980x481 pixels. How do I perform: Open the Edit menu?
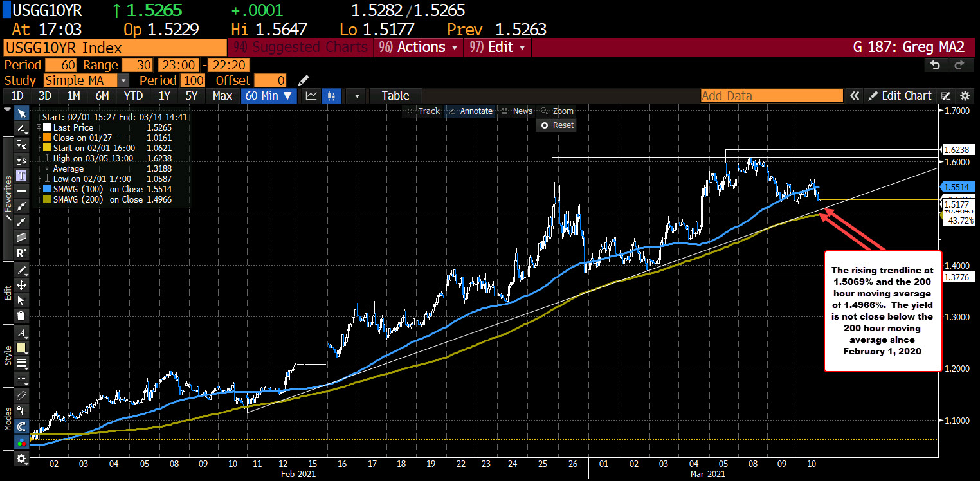pos(500,48)
